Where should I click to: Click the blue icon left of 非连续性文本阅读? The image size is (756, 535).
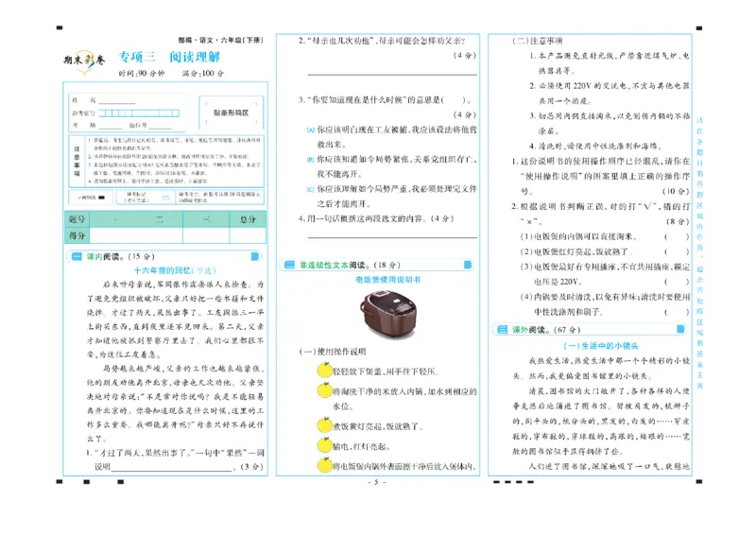point(289,265)
